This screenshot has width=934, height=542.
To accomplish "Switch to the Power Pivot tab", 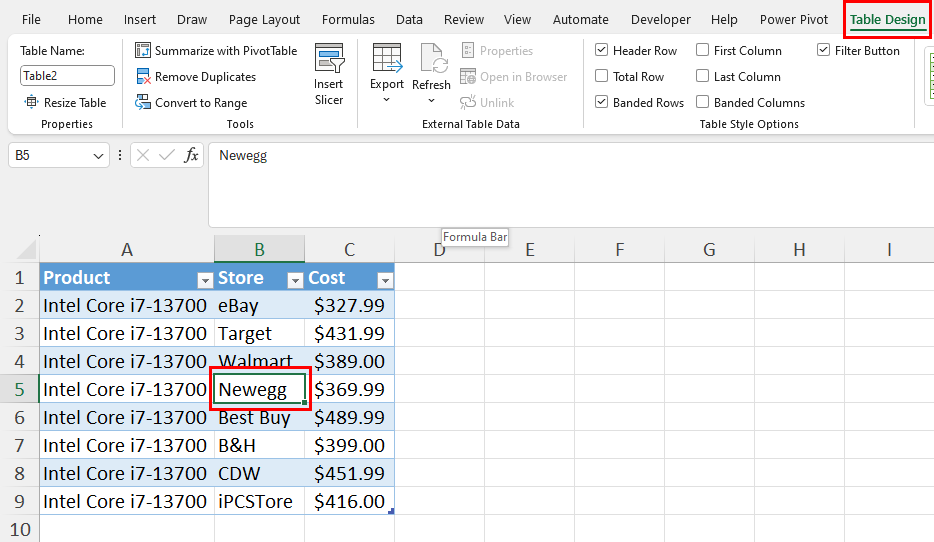I will click(794, 20).
